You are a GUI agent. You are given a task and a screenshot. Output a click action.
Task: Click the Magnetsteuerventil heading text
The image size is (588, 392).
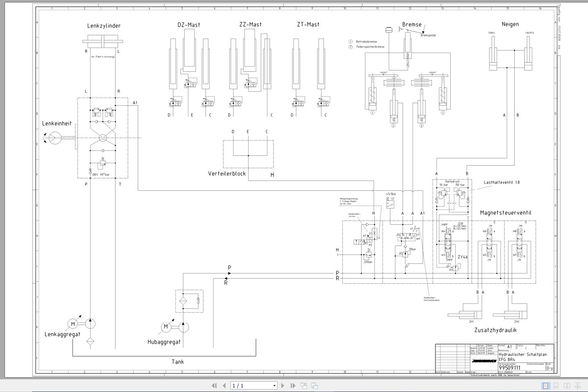tap(505, 213)
